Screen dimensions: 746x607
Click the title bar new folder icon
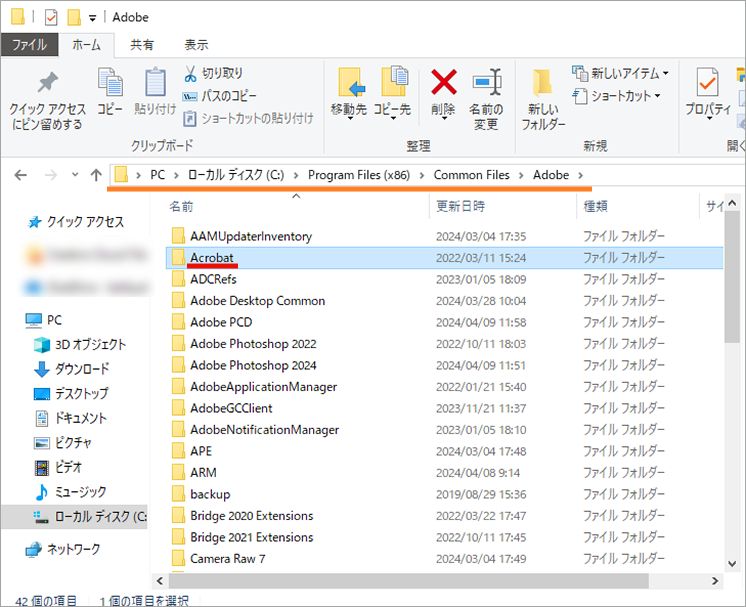coord(74,18)
